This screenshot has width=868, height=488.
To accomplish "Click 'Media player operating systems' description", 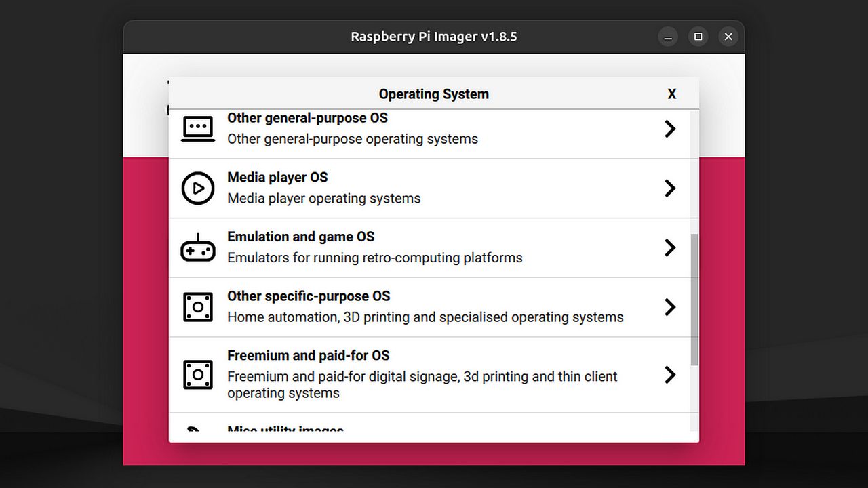I will pyautogui.click(x=324, y=199).
